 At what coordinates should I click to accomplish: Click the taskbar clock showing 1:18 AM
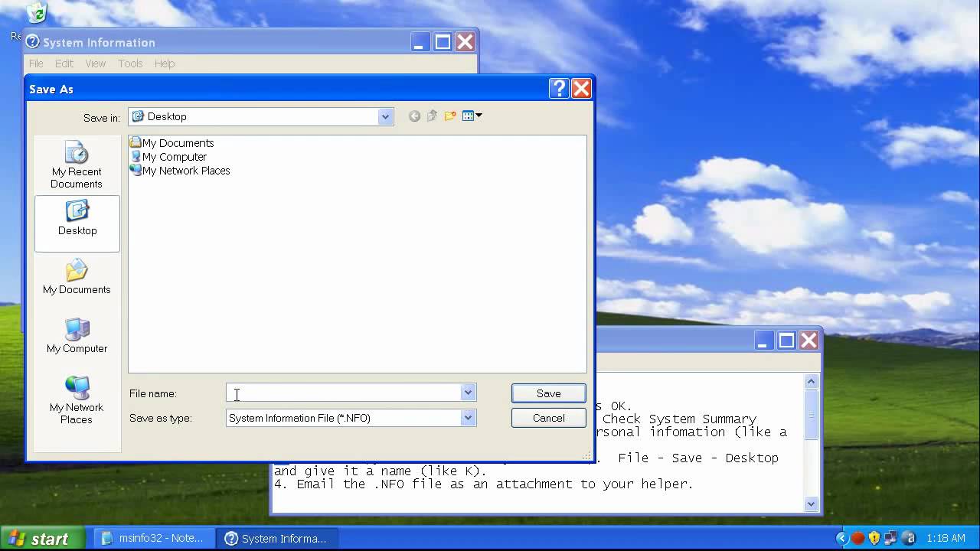click(946, 539)
